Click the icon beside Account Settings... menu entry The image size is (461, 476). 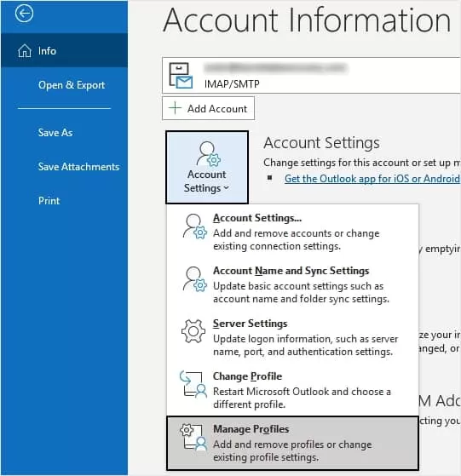(194, 227)
